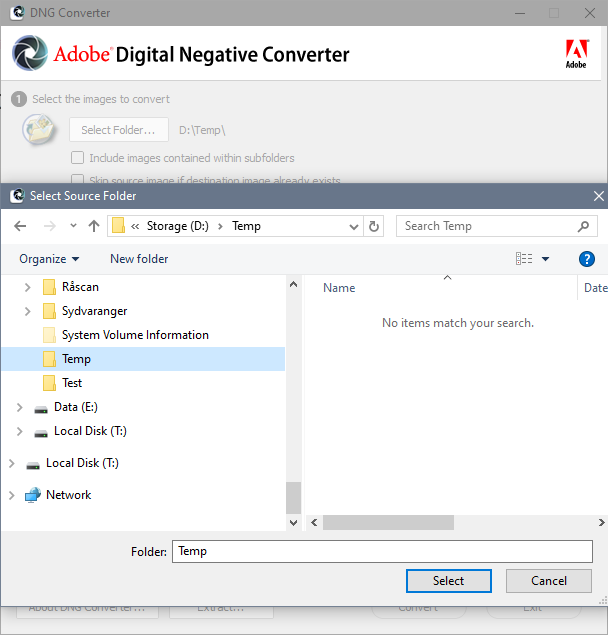The image size is (608, 635).
Task: Expand the Sydvaranger folder
Action: [x=27, y=311]
